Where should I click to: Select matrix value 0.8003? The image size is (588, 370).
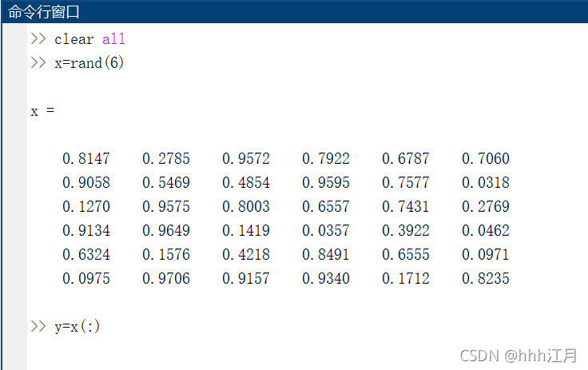point(246,206)
